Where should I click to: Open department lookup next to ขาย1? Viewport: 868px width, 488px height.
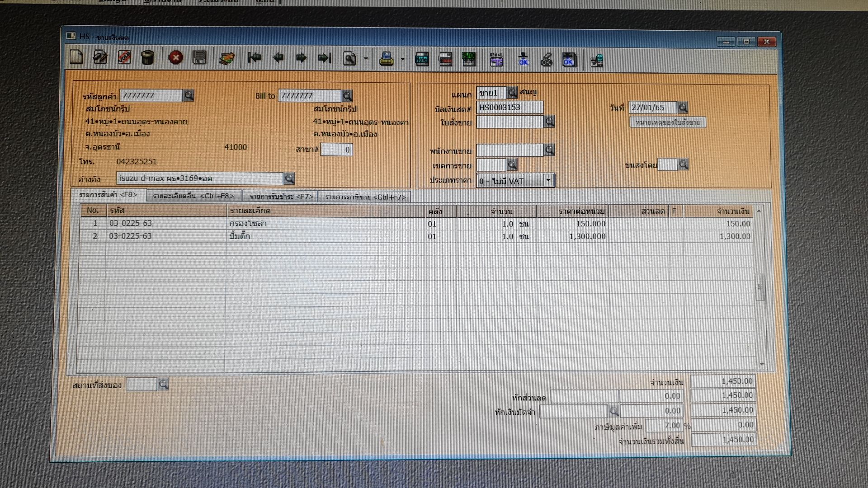point(512,93)
